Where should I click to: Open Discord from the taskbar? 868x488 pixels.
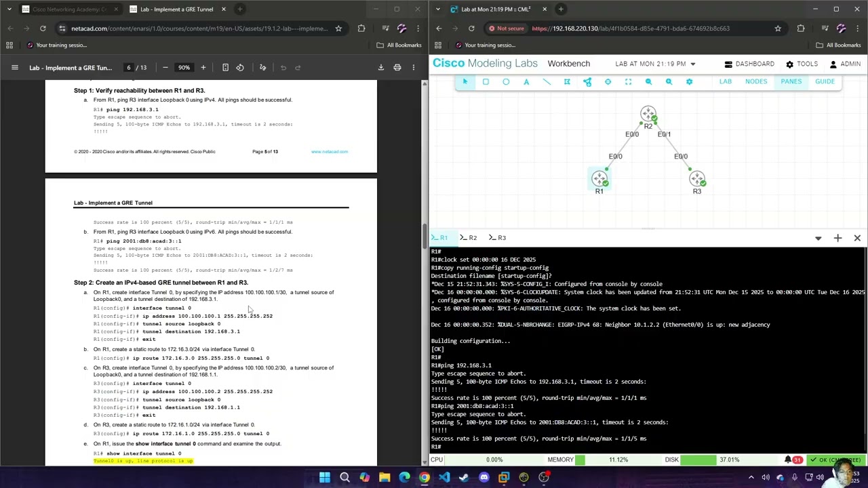[x=484, y=477]
